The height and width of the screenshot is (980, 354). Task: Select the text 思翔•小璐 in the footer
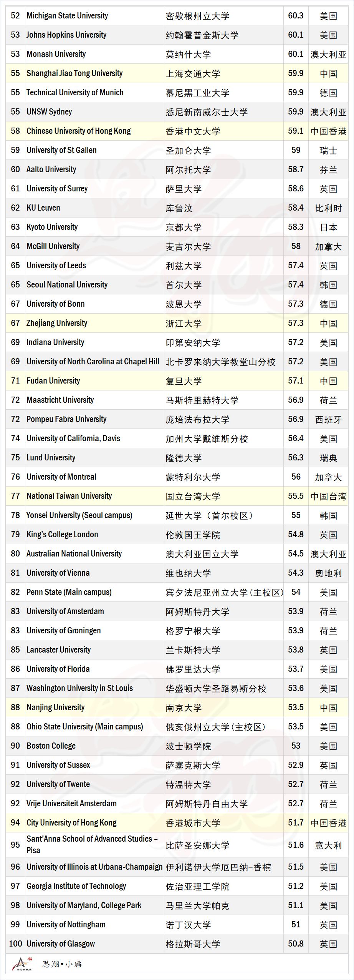[62, 964]
